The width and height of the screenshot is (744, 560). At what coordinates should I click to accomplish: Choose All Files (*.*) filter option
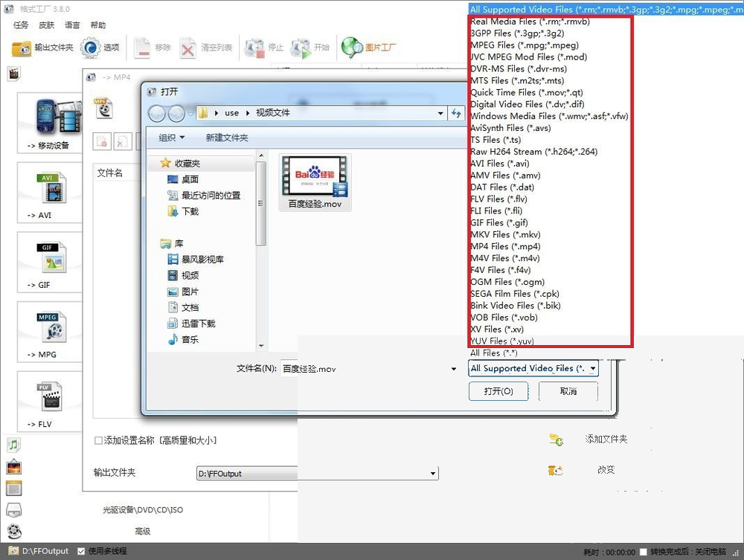point(493,353)
